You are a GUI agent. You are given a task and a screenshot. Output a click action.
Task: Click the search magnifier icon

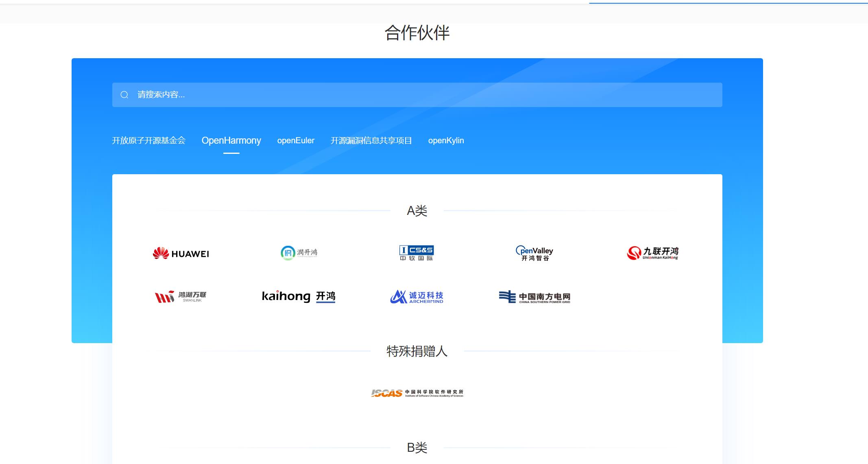124,95
